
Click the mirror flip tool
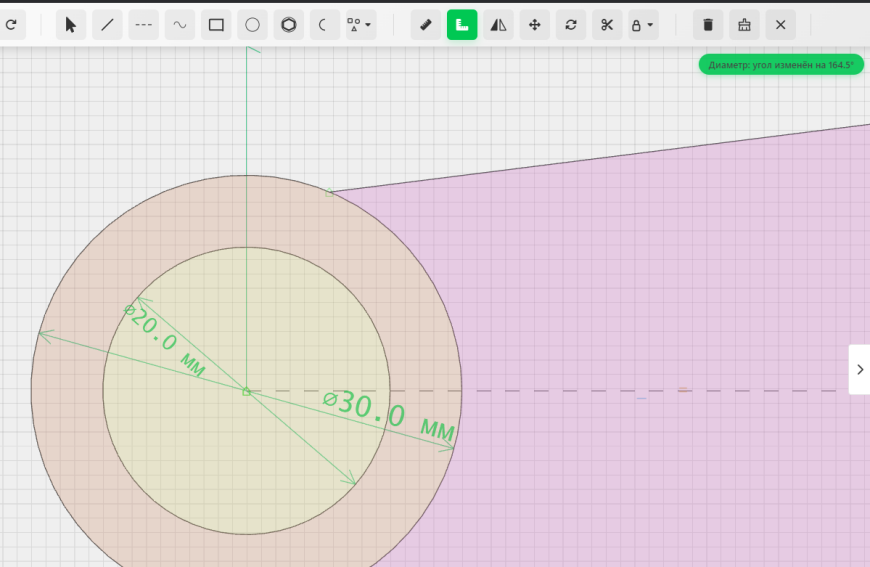(498, 25)
